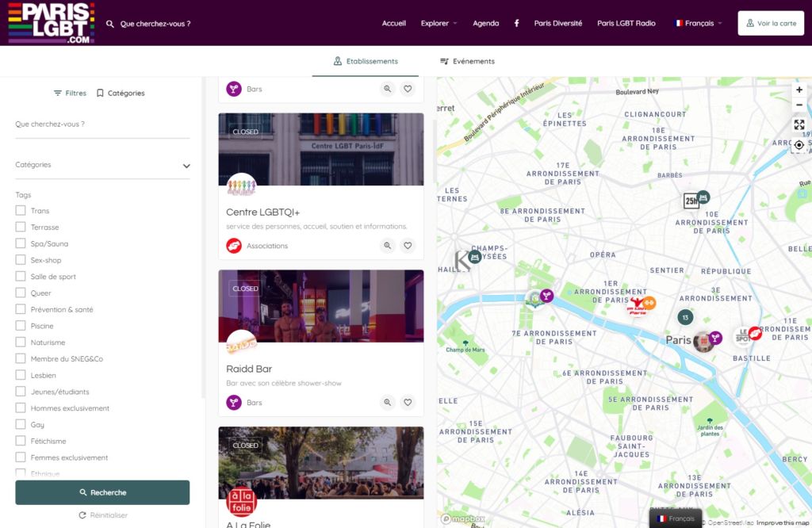
Task: Favorite the Centre LGBTQI+ listing
Action: point(408,245)
